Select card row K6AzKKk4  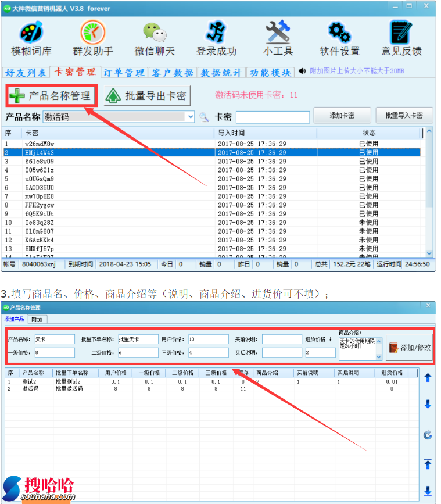212,240
